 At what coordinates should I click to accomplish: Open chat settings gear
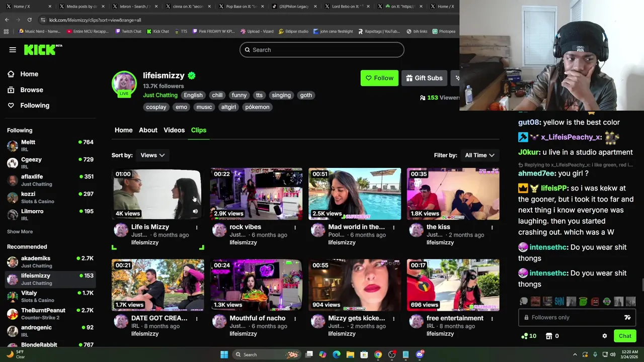point(605,336)
